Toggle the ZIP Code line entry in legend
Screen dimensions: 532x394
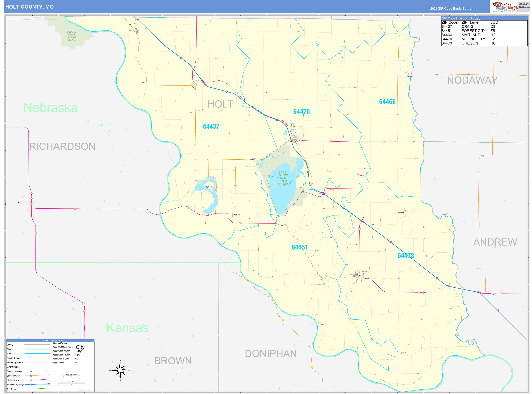(x=11, y=354)
